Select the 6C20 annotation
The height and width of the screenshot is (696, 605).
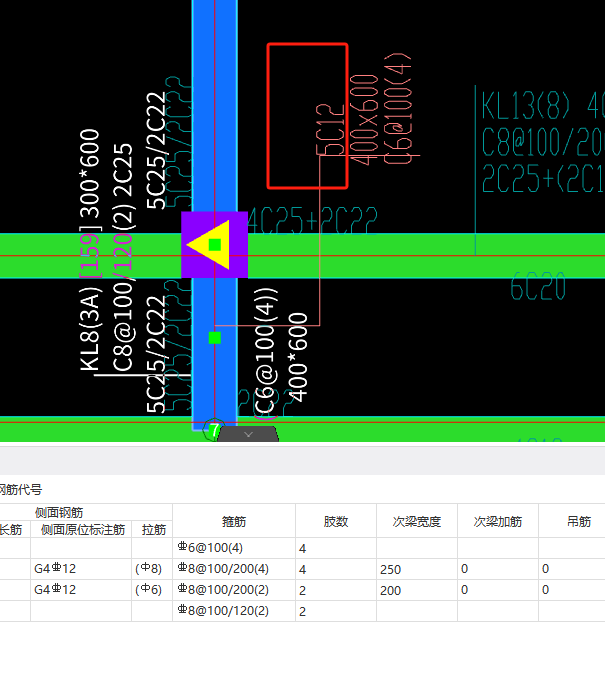click(538, 286)
